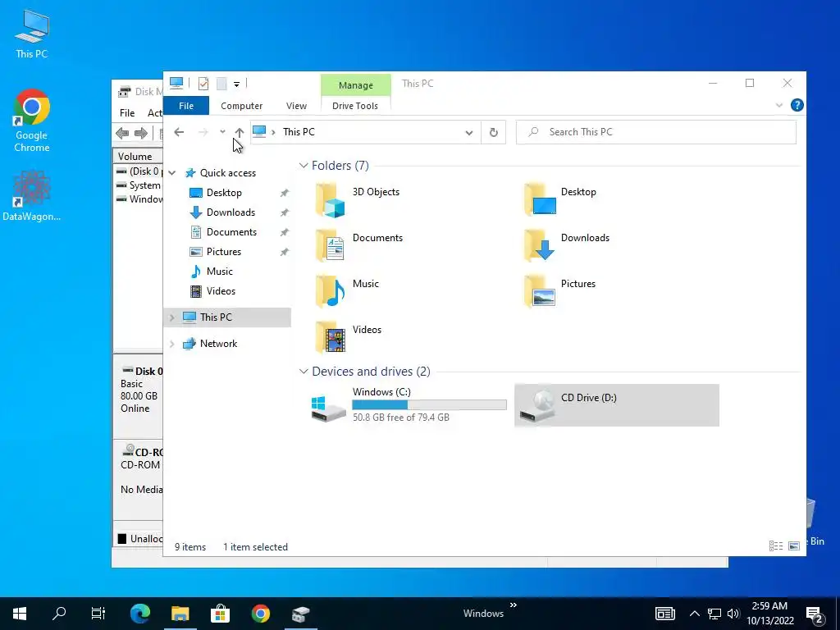This screenshot has width=840, height=630.
Task: Click the New folder quick access toolbar icon
Action: pos(221,83)
